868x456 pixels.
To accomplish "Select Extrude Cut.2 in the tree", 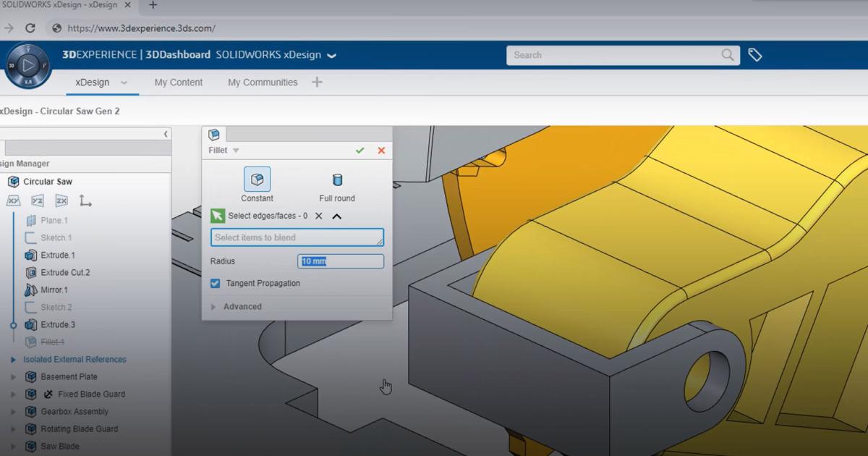I will click(x=65, y=273).
